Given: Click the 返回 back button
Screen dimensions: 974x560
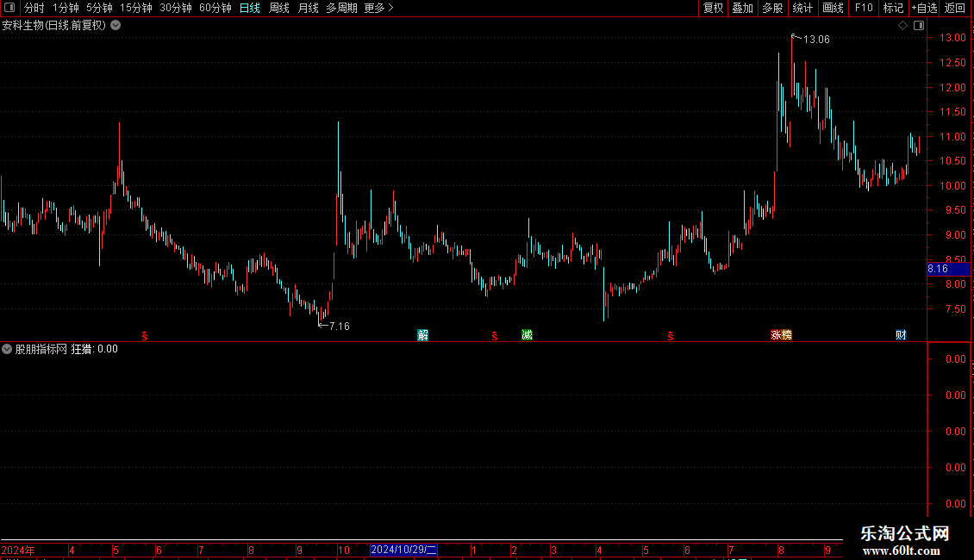Looking at the screenshot, I should tap(955, 8).
